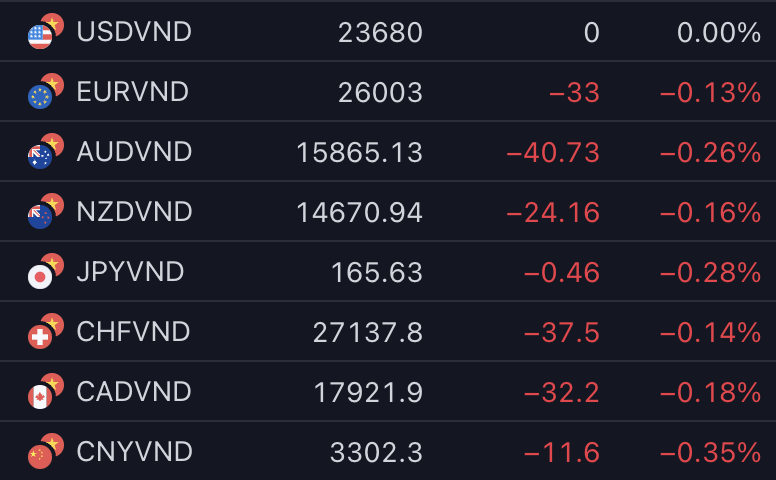This screenshot has height=480, width=776.
Task: Click the JPYVND flag pair icon
Action: [x=46, y=271]
